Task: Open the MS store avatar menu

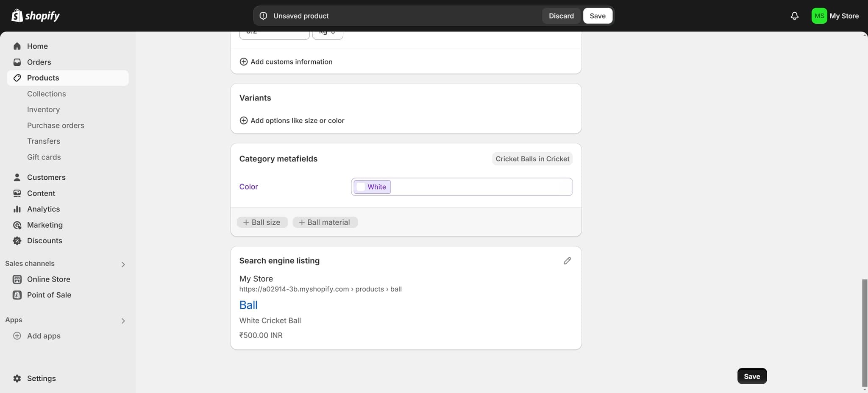Action: click(x=819, y=16)
